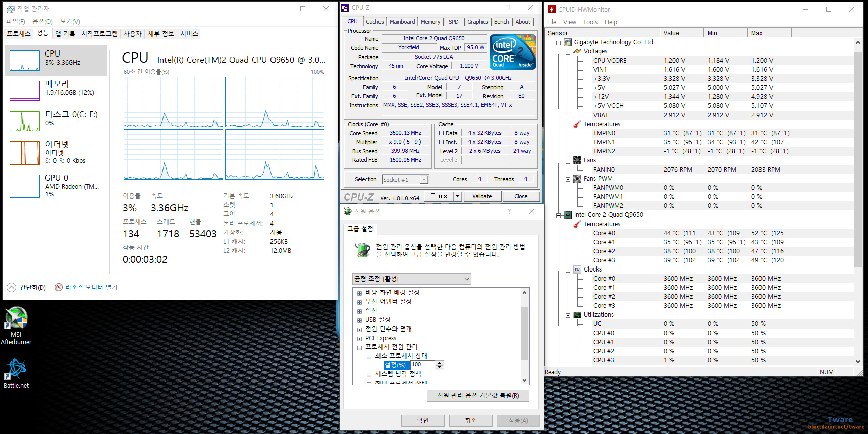Click 간단히(D) to collapse Task Manager
This screenshot has height=434, width=868.
[x=32, y=287]
